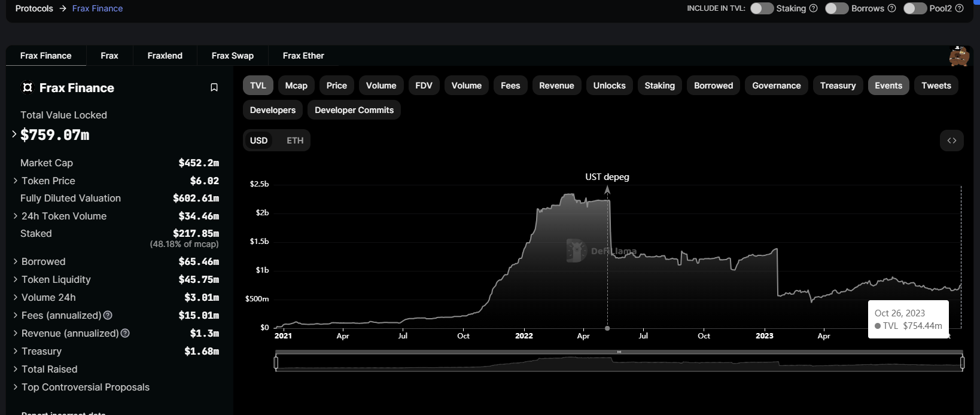980x415 pixels.
Task: Click the embed chart code icon
Action: pyautogui.click(x=951, y=141)
